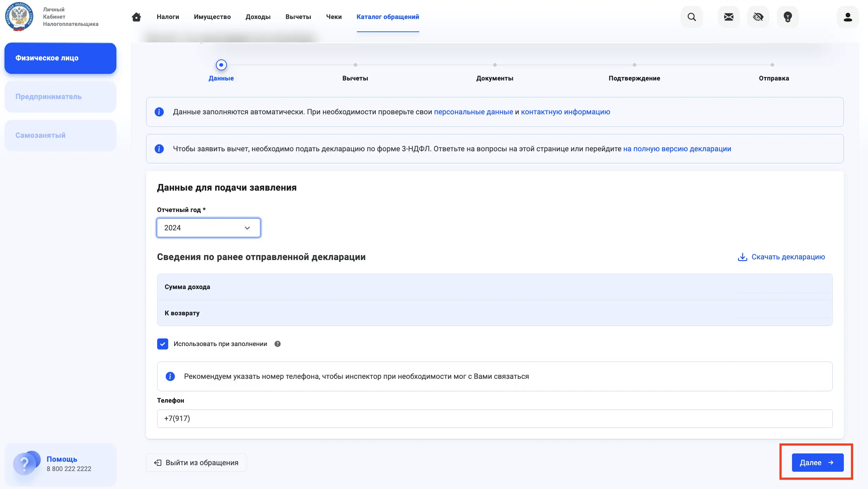Toggle hide-data crossed eye icon

(x=758, y=17)
